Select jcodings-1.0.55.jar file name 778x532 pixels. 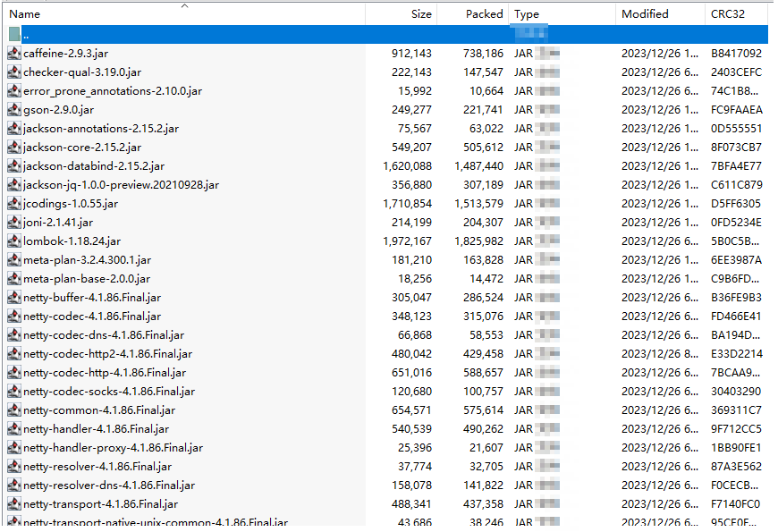[71, 204]
